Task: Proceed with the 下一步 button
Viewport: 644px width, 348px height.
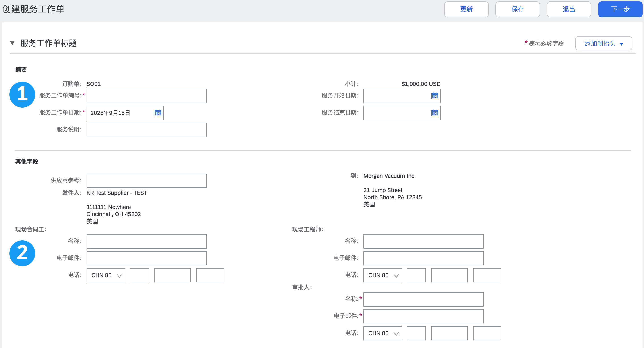Action: [620, 9]
